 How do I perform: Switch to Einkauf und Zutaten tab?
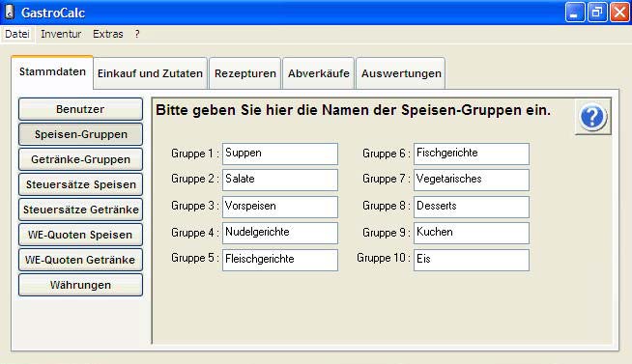click(150, 73)
